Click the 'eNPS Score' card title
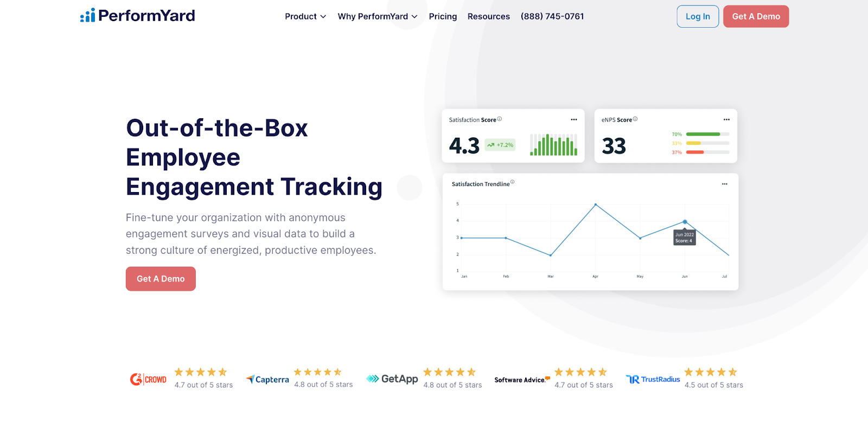The width and height of the screenshot is (868, 428). [x=617, y=120]
